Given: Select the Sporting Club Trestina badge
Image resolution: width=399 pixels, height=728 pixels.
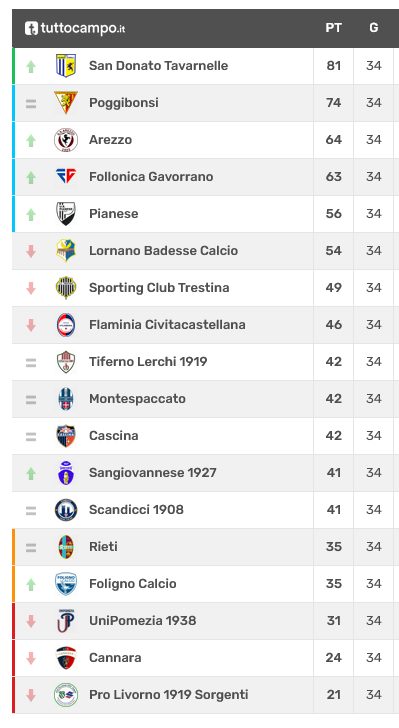Looking at the screenshot, I should (x=66, y=287).
